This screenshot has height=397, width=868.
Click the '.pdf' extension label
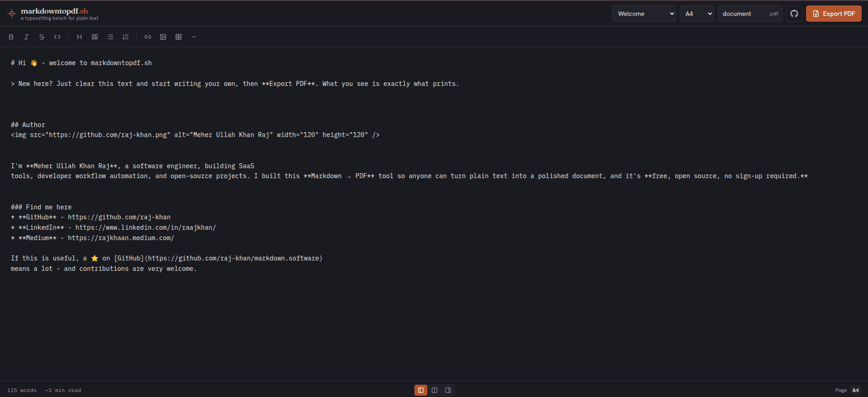click(x=773, y=14)
